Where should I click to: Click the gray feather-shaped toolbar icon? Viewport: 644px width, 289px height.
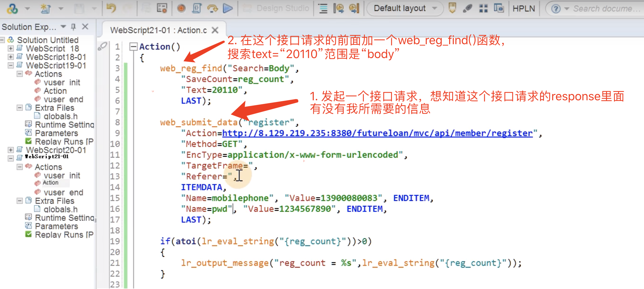pyautogui.click(x=468, y=8)
